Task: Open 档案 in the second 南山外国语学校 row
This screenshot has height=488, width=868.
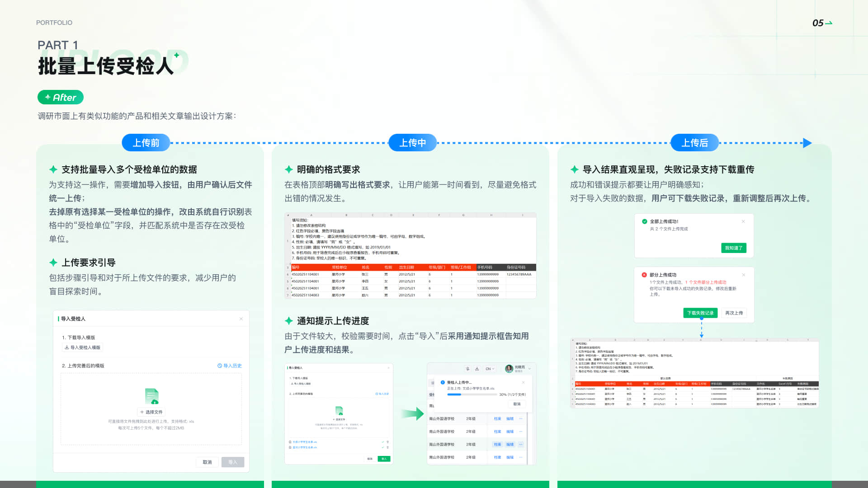Action: click(497, 432)
